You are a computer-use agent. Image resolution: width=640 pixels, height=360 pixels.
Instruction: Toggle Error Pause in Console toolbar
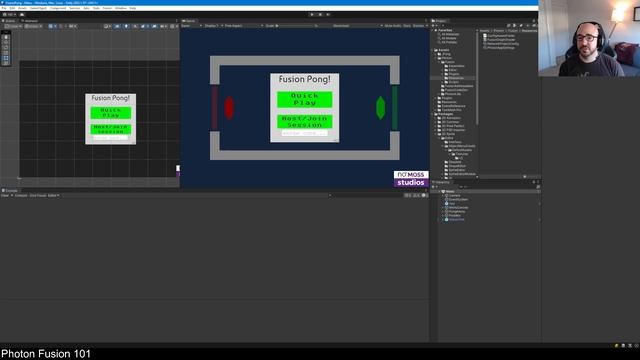pyautogui.click(x=38, y=196)
